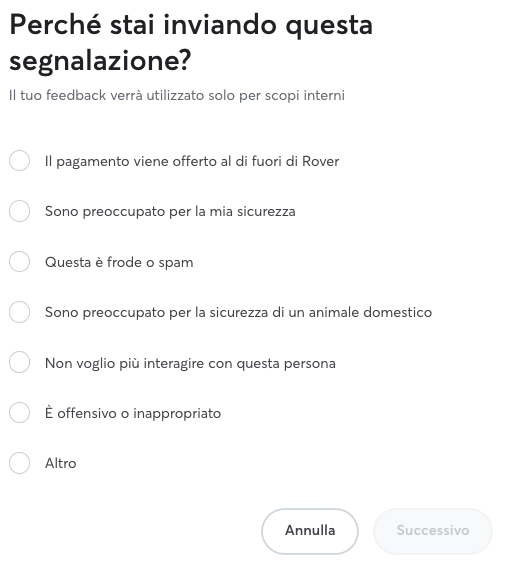Mark the radio circle for pet safety concern
Screen dimensions: 508x569
pyautogui.click(x=20, y=312)
